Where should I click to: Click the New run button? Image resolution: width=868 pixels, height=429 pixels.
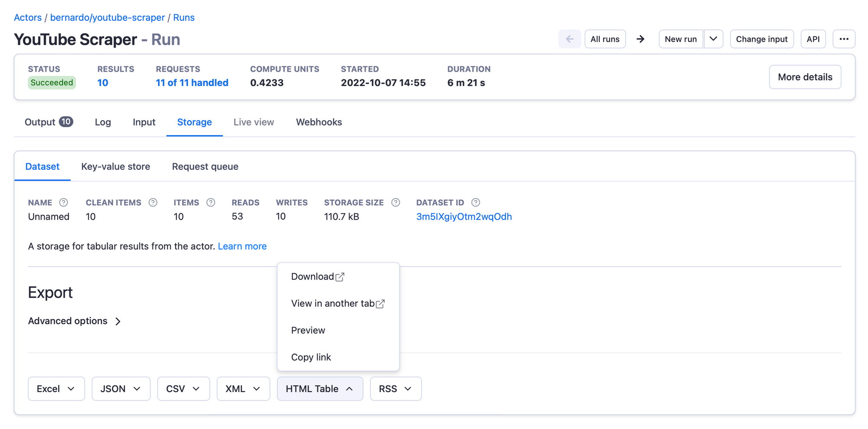[681, 39]
